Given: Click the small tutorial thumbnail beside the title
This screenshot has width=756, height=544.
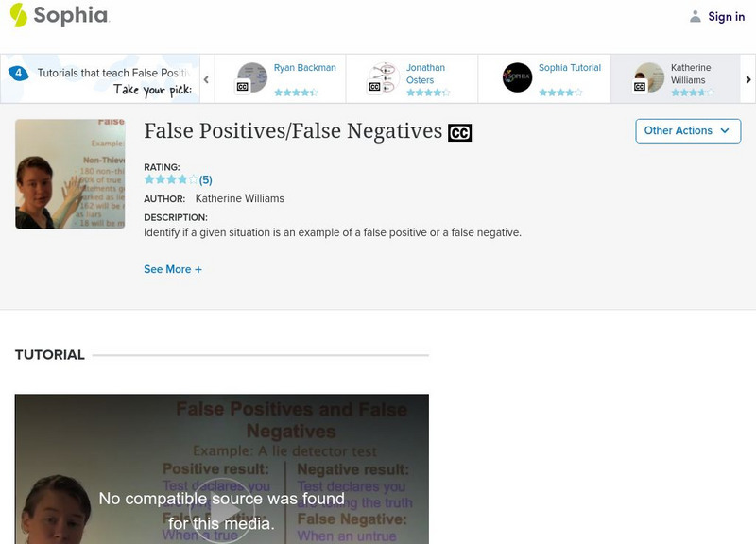Looking at the screenshot, I should [x=67, y=170].
